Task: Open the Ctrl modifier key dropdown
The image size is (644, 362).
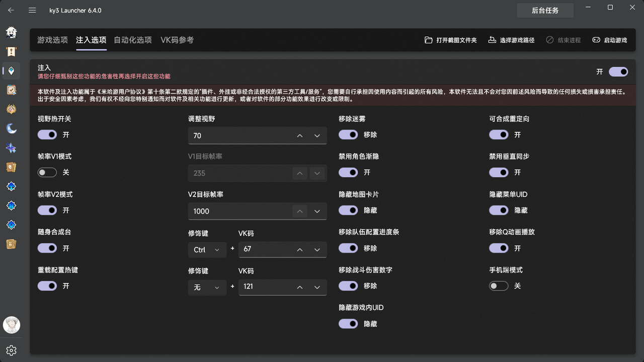Action: [207, 249]
